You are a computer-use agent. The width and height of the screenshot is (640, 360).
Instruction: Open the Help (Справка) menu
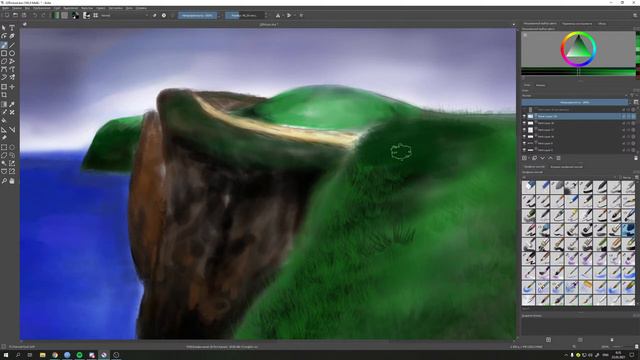point(141,8)
